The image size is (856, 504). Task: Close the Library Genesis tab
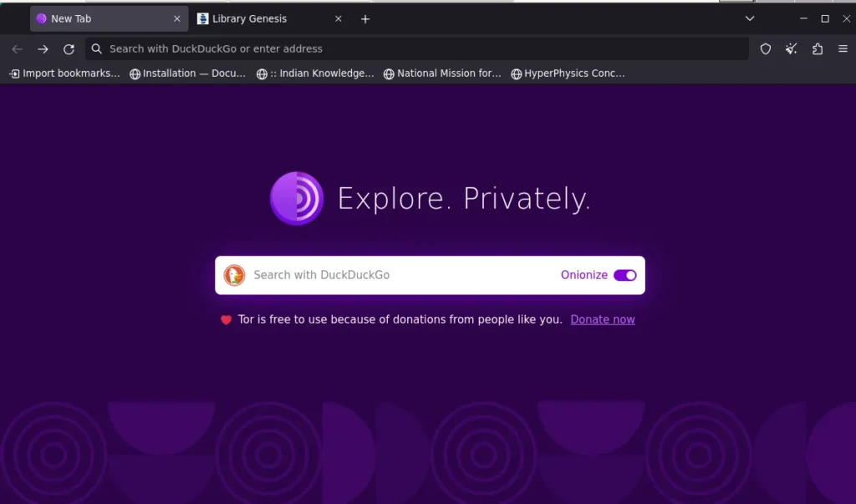pos(339,18)
